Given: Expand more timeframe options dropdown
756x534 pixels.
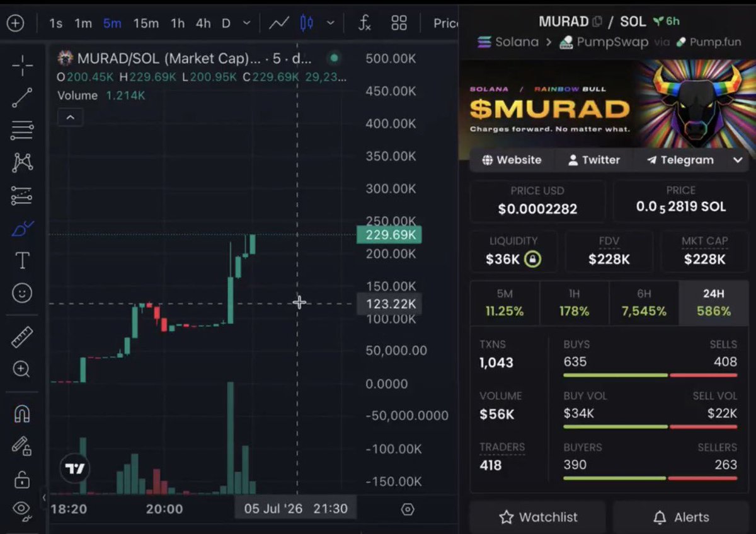Looking at the screenshot, I should tap(246, 23).
